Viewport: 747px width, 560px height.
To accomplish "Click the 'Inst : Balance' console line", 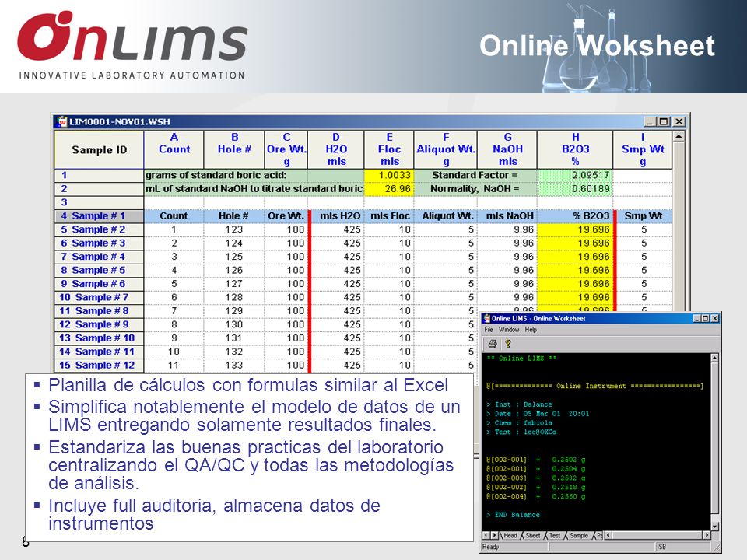I will point(519,404).
